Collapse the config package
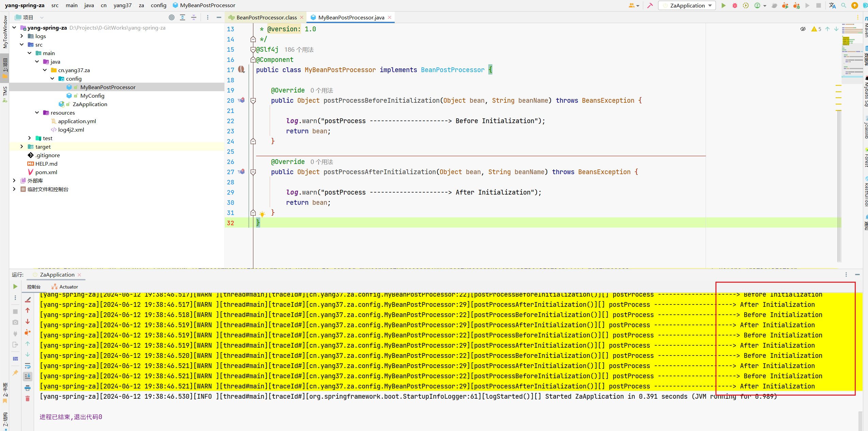The height and width of the screenshot is (431, 868). coord(52,79)
